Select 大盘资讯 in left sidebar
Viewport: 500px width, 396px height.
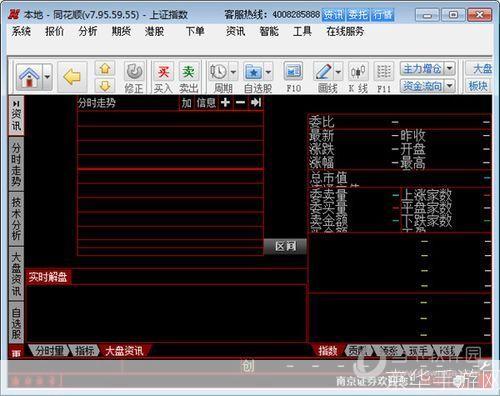coord(16,273)
